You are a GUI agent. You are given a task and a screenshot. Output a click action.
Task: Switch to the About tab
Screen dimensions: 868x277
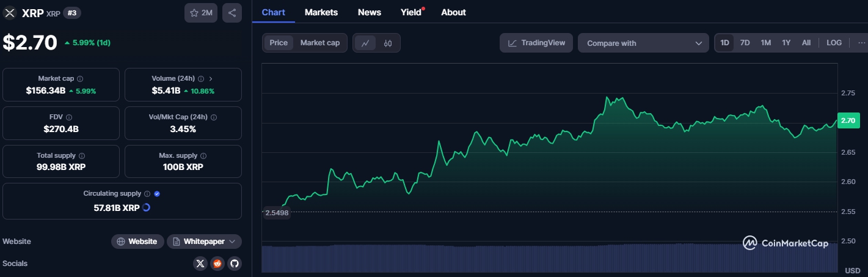coord(453,12)
